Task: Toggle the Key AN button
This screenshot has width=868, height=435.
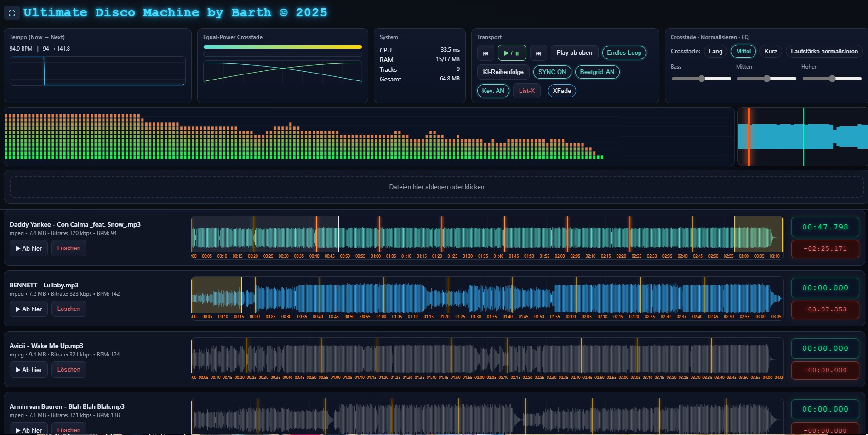Action: click(x=493, y=91)
